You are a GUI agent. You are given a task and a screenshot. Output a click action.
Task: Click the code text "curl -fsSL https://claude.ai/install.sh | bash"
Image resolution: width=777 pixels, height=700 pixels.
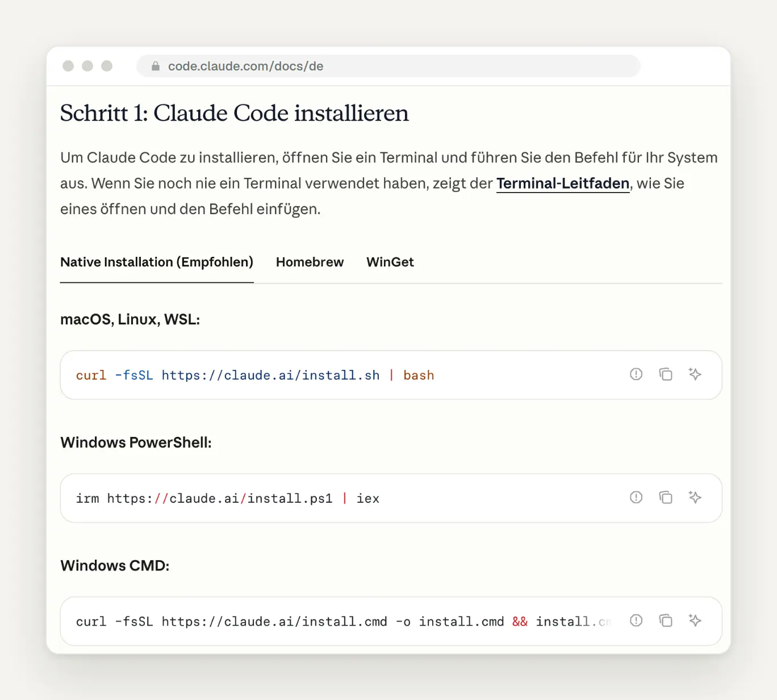tap(255, 375)
